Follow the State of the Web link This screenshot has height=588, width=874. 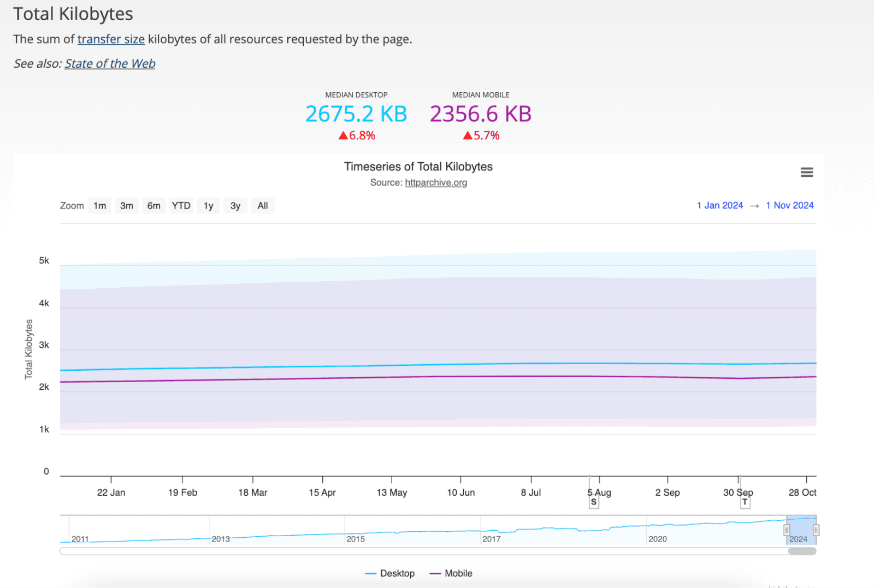pyautogui.click(x=109, y=63)
